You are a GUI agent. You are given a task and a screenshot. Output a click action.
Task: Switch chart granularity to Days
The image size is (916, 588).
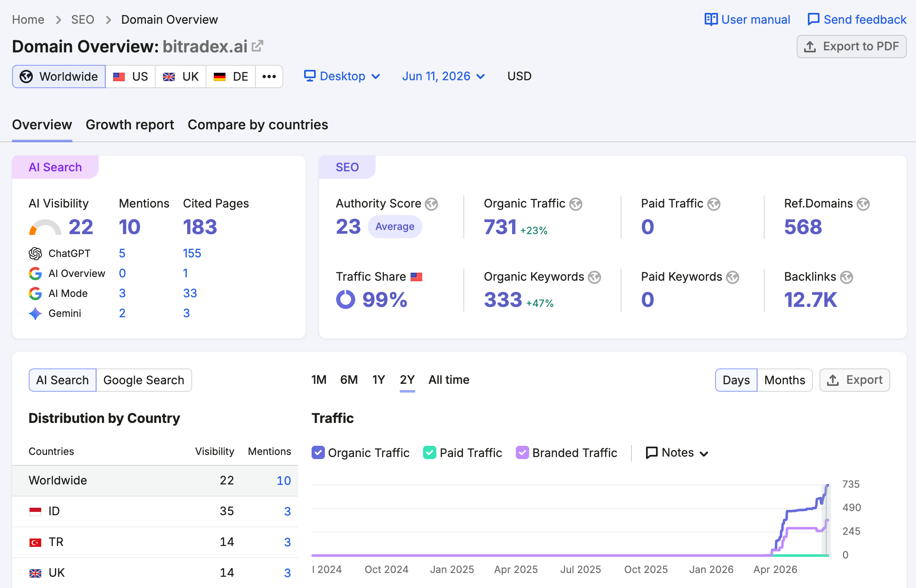pyautogui.click(x=736, y=380)
